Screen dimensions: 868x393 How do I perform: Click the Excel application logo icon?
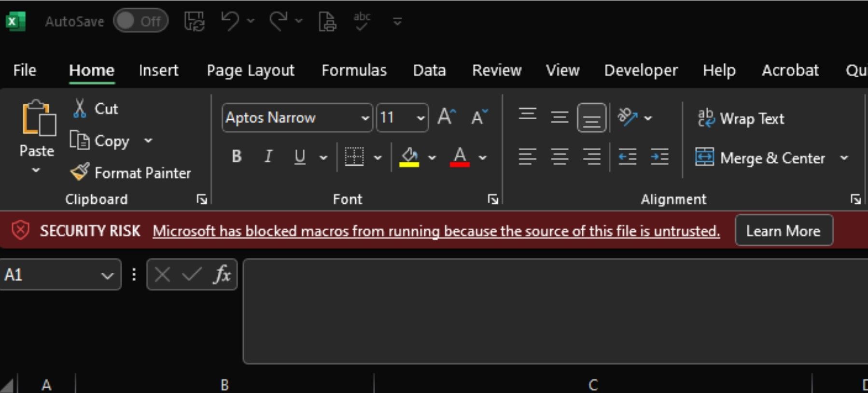[15, 21]
